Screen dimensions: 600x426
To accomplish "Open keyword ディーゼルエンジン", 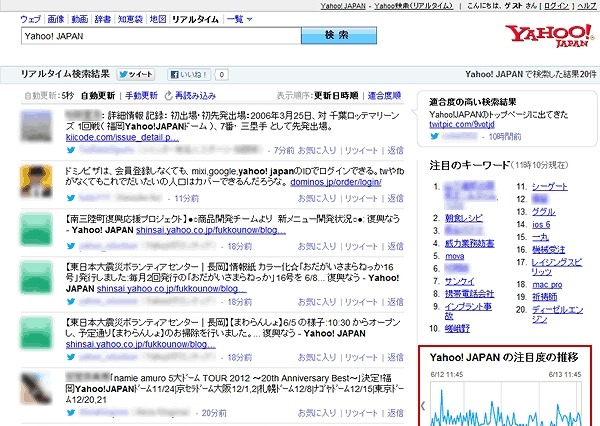I will pos(557,314).
